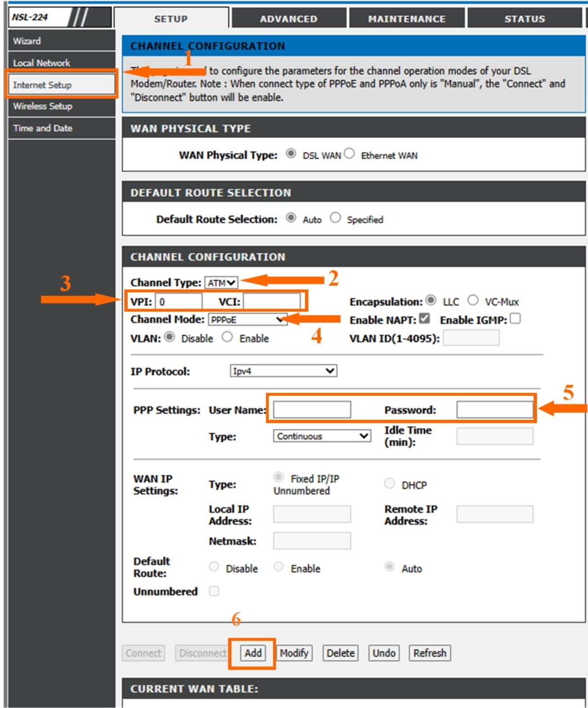Select VC-Mux encapsulation option
This screenshot has height=708, width=588.
tap(473, 301)
